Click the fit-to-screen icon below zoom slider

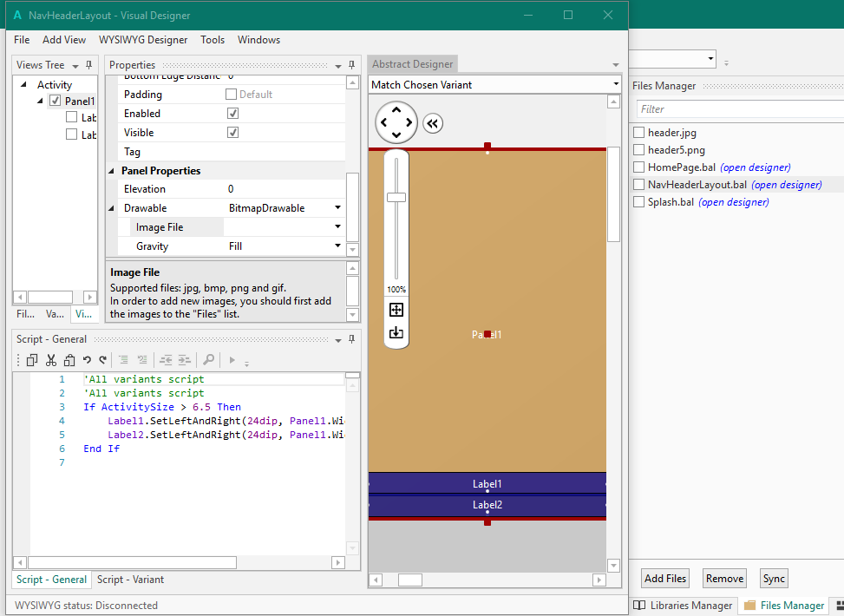pyautogui.click(x=396, y=310)
